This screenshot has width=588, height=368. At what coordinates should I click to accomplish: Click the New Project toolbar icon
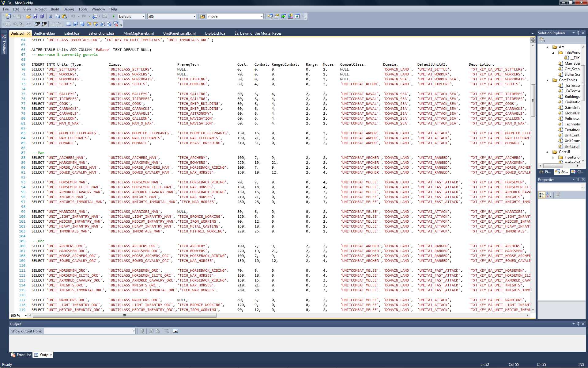(x=8, y=16)
